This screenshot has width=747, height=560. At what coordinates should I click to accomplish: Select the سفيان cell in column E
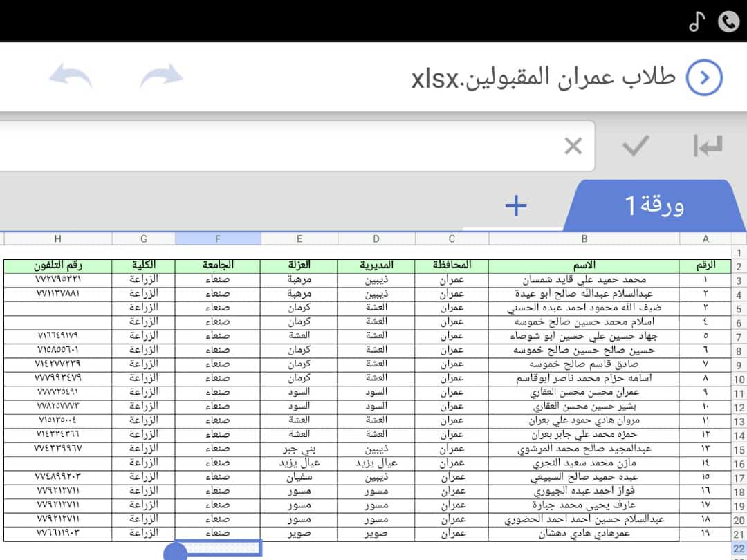coord(299,476)
